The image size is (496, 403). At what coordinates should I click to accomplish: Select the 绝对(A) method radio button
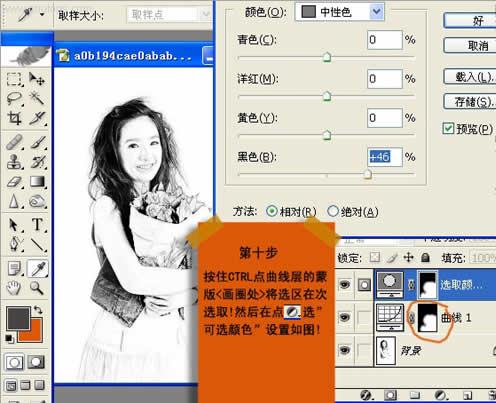coord(333,211)
